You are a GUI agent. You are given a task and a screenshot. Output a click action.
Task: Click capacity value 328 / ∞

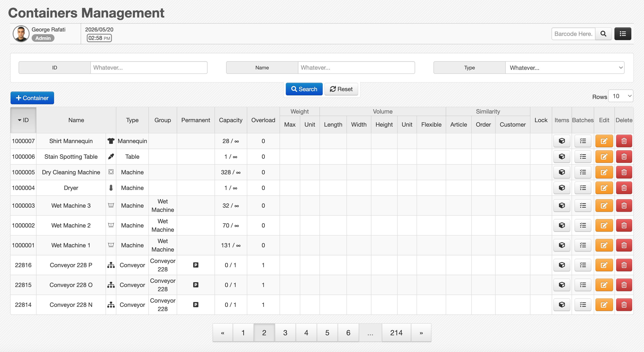point(231,172)
